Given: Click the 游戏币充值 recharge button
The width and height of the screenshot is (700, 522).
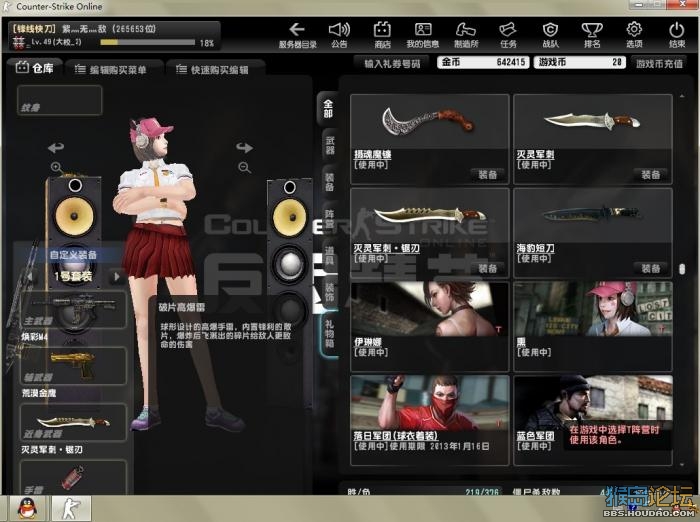Looking at the screenshot, I should click(659, 63).
